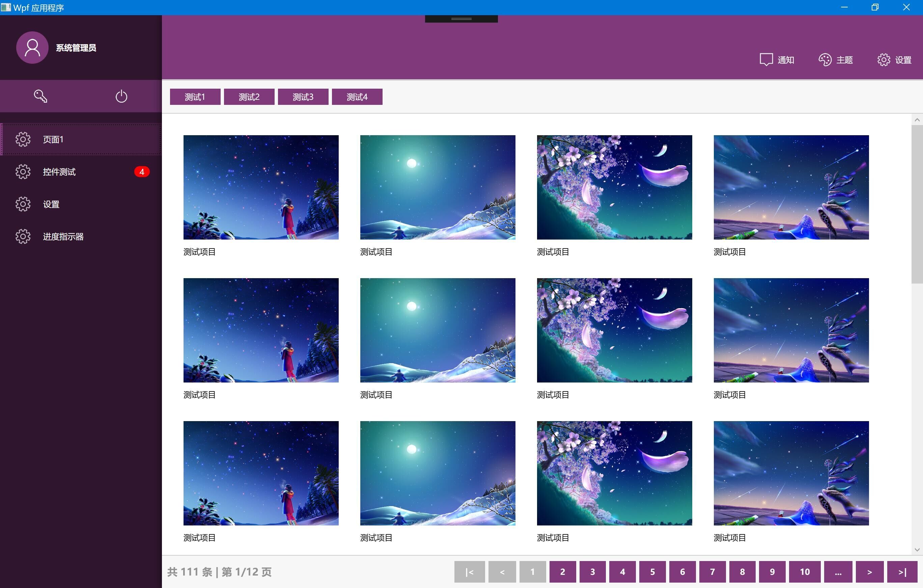Click the power logout icon
The image size is (923, 588).
click(x=121, y=96)
